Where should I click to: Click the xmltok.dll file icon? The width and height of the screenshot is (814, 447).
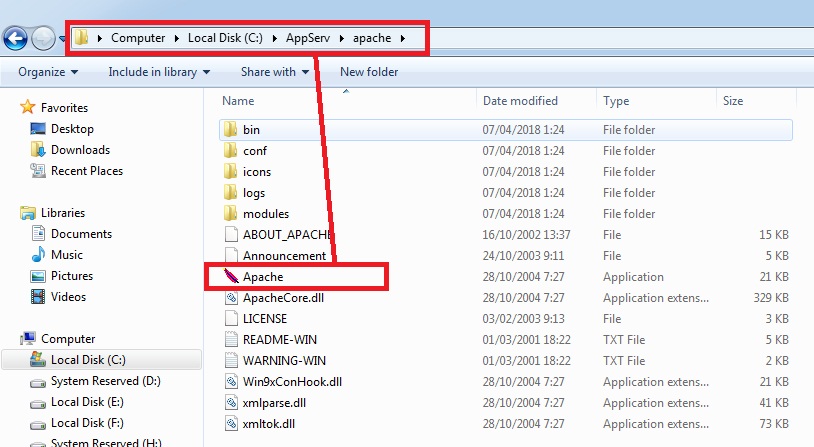coord(231,424)
